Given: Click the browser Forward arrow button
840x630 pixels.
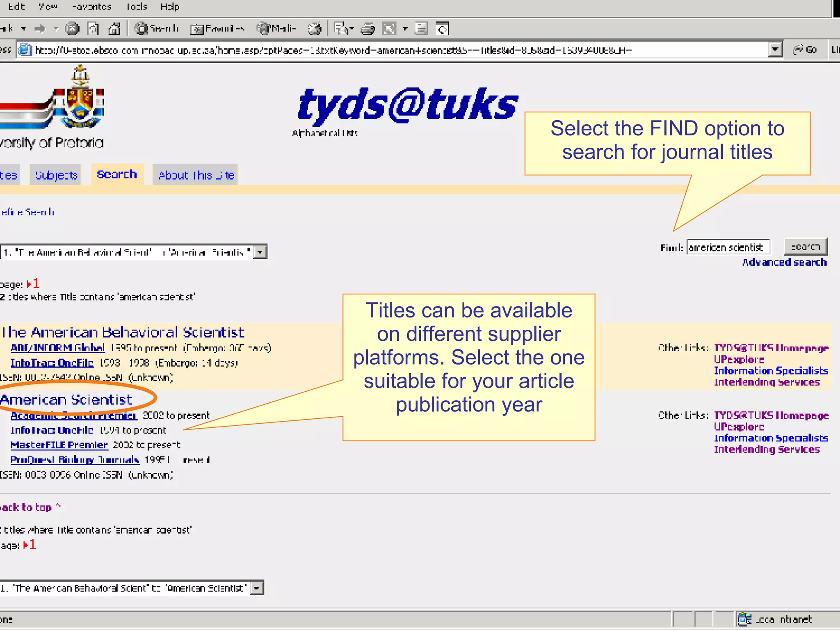Looking at the screenshot, I should click(x=40, y=29).
